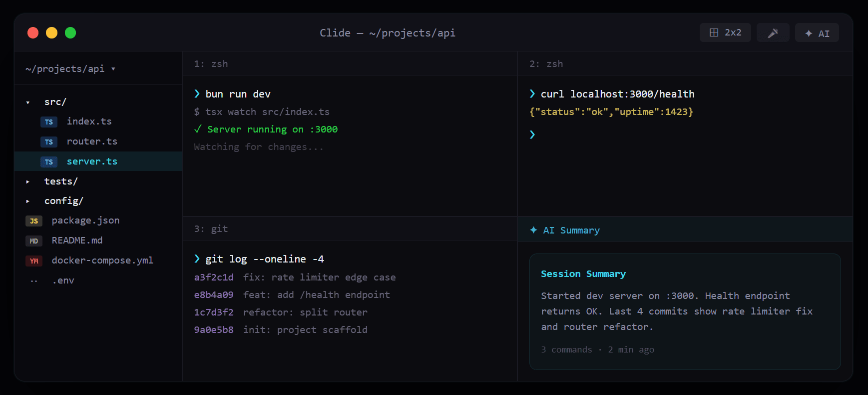The width and height of the screenshot is (868, 395).
Task: Open the AI sparkle button
Action: point(817,32)
